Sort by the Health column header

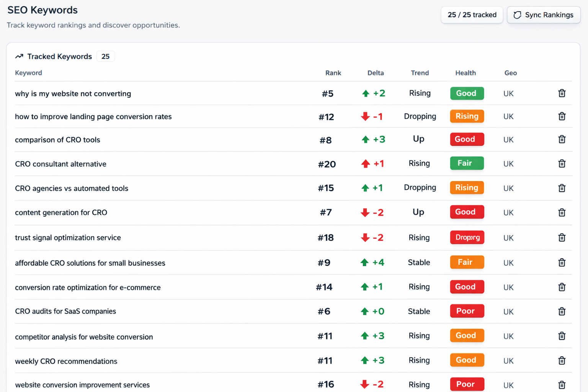tap(465, 73)
